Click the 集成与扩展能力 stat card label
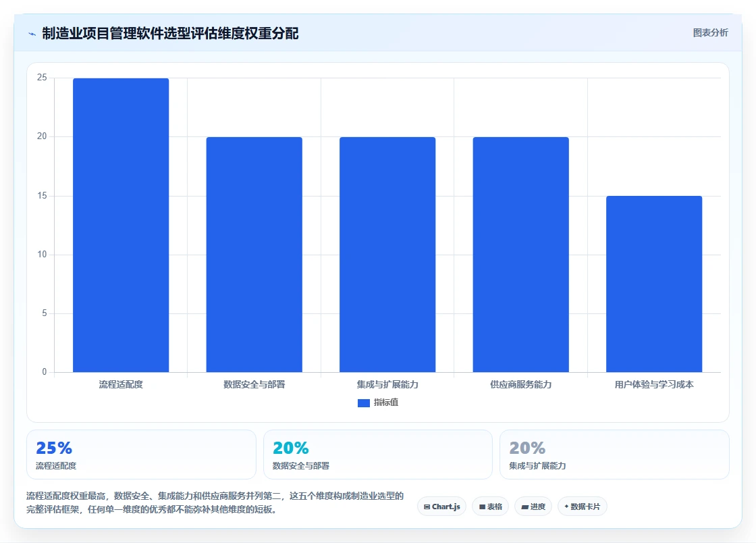 coord(537,466)
